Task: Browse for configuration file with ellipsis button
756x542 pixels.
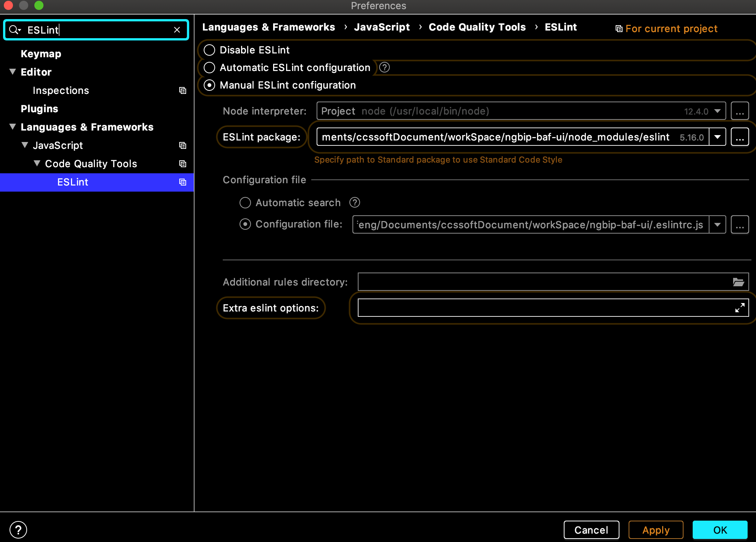Action: (x=740, y=224)
